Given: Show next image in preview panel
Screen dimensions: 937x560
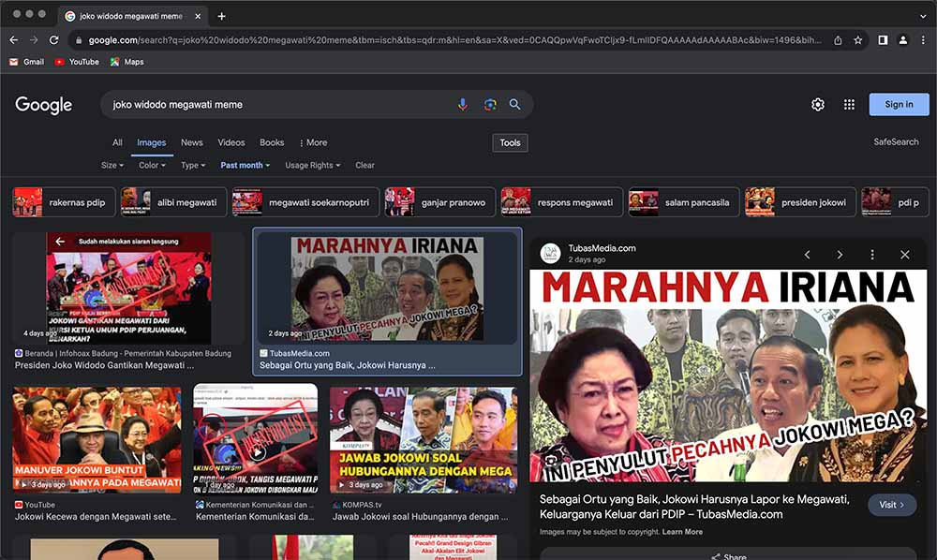Looking at the screenshot, I should [x=840, y=255].
